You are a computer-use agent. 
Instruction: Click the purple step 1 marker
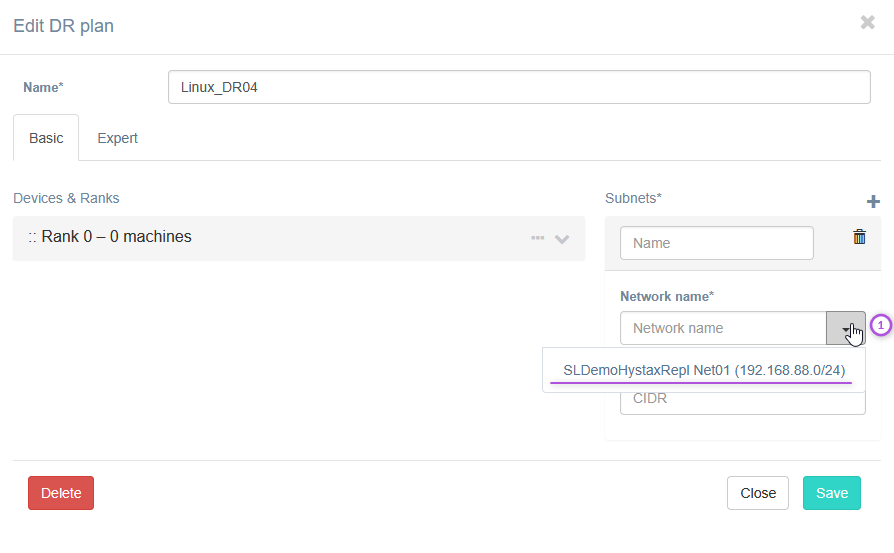click(x=880, y=325)
